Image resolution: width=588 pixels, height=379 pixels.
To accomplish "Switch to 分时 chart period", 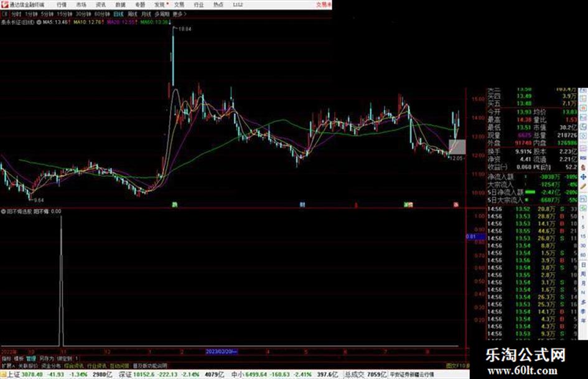I will (16, 14).
